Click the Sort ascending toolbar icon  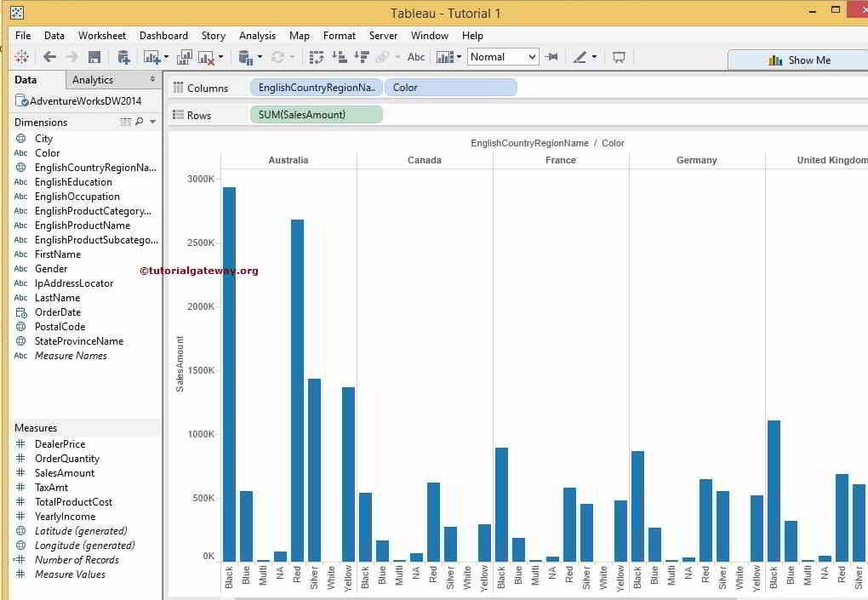coord(339,57)
